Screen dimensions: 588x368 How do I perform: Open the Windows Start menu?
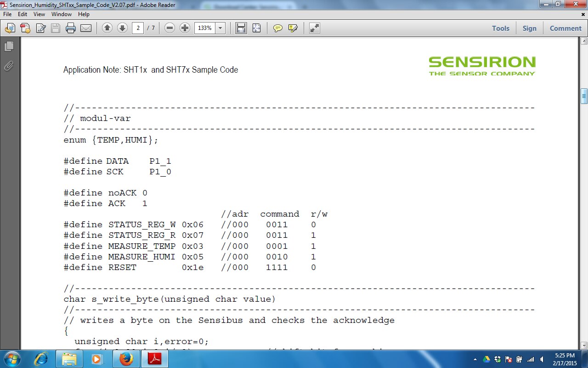[11, 359]
